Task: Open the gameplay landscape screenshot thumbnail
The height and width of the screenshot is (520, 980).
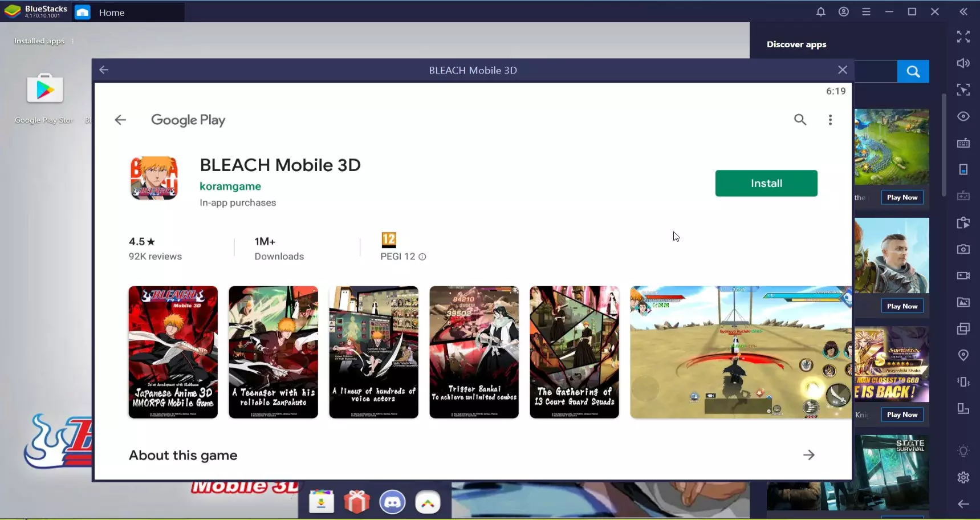Action: tap(740, 352)
